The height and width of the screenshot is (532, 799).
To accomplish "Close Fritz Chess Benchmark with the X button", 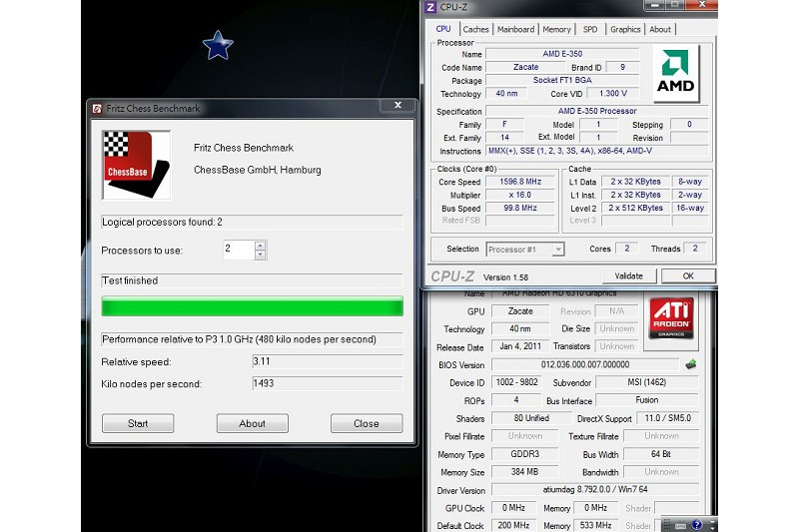I will click(x=398, y=105).
